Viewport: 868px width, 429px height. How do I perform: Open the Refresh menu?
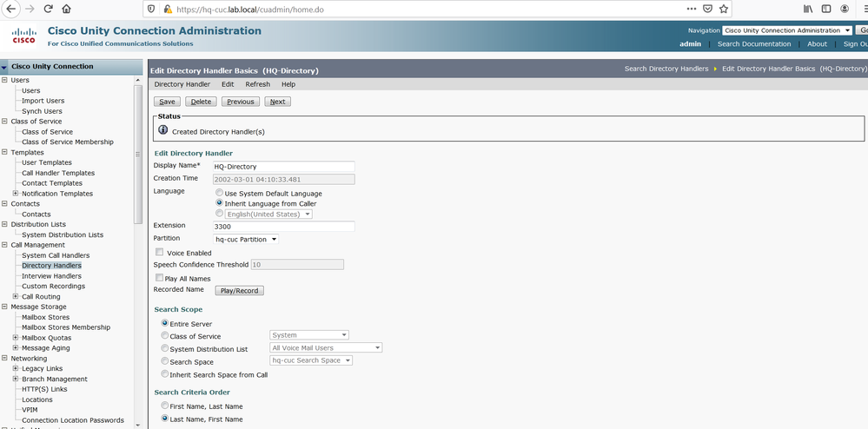[258, 84]
